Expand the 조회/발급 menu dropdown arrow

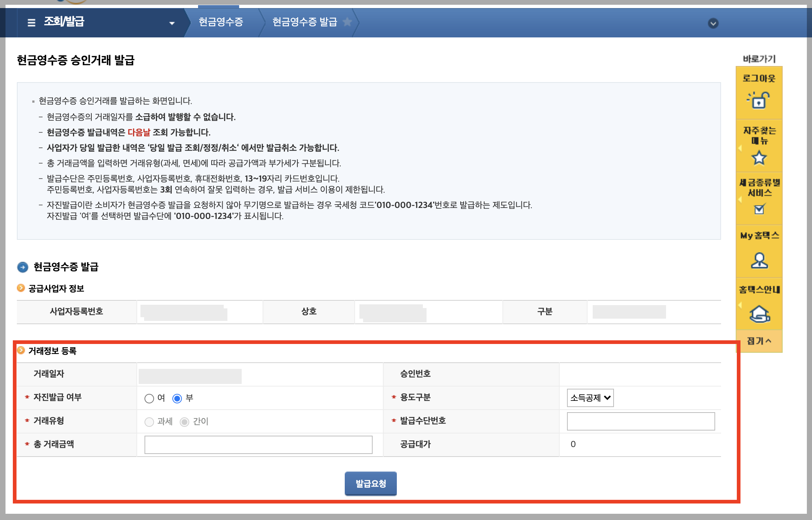(x=172, y=23)
